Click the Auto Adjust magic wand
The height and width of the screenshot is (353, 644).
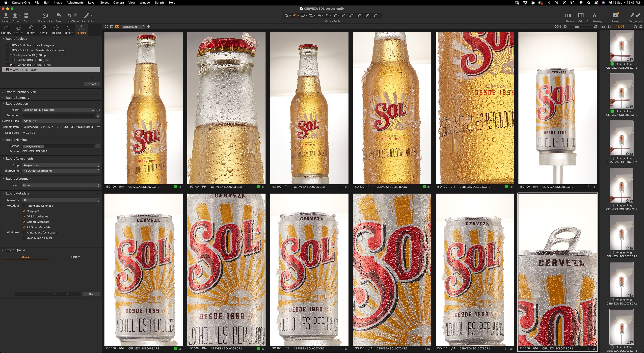[87, 16]
